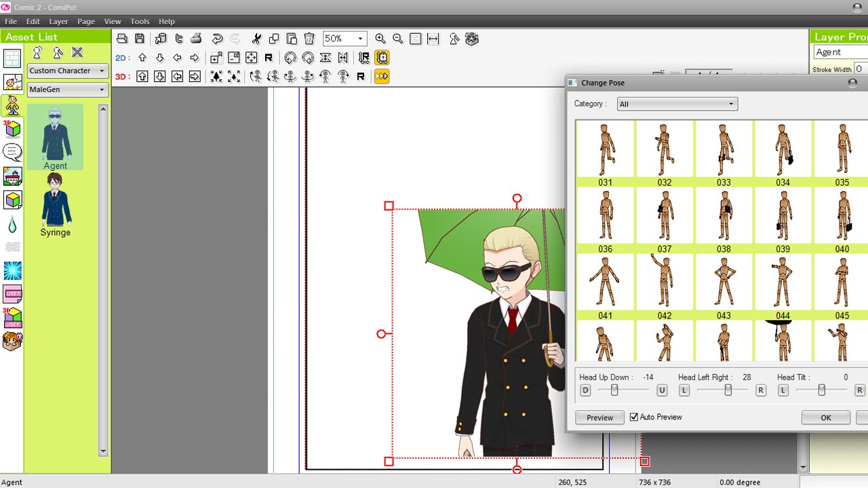Click the Save icon in the toolbar
The width and height of the screenshot is (868, 488).
[140, 39]
